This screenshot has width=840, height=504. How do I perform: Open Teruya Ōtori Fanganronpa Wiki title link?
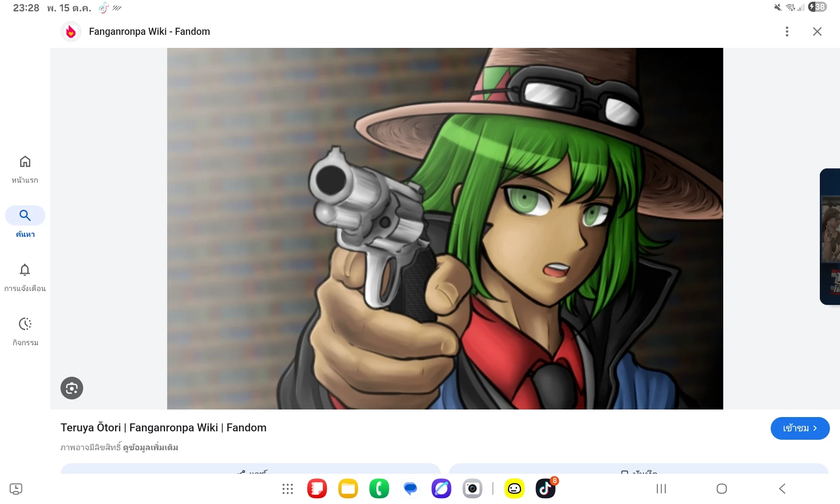163,428
